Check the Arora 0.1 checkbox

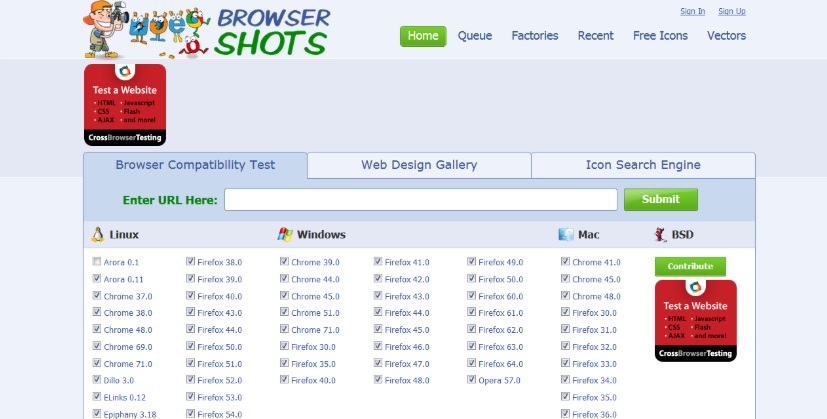[x=97, y=261]
